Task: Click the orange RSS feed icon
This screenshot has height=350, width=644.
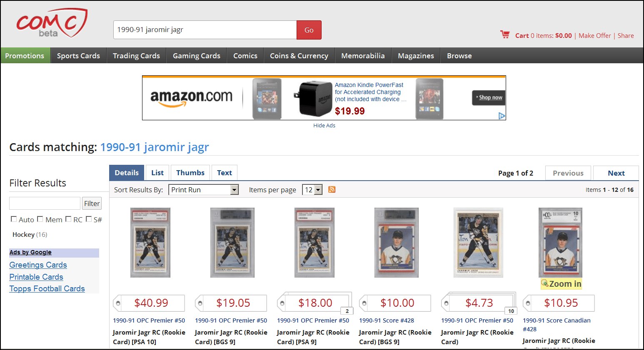Action: click(x=332, y=190)
